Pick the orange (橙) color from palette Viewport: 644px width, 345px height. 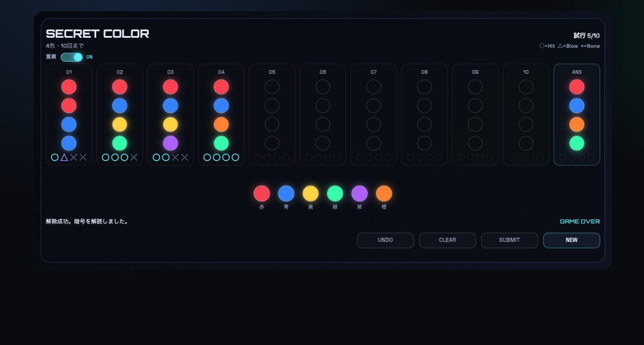[x=384, y=193]
